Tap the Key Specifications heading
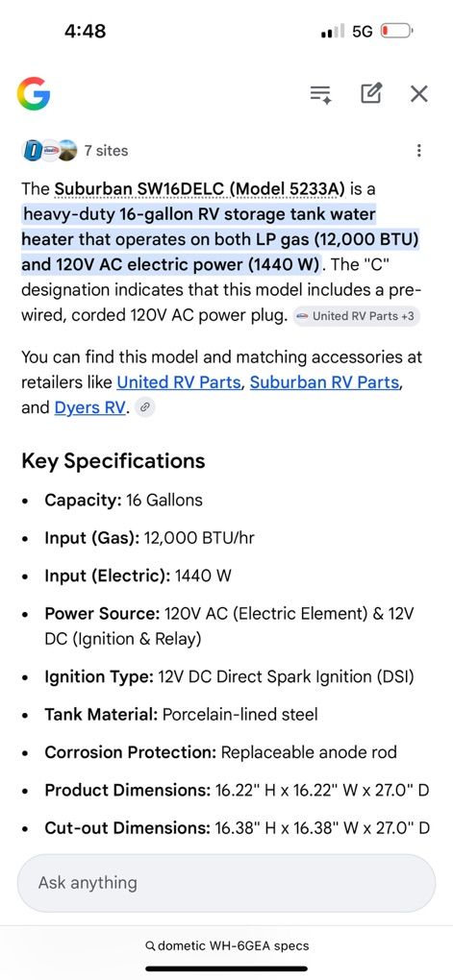The height and width of the screenshot is (980, 453). 113,460
